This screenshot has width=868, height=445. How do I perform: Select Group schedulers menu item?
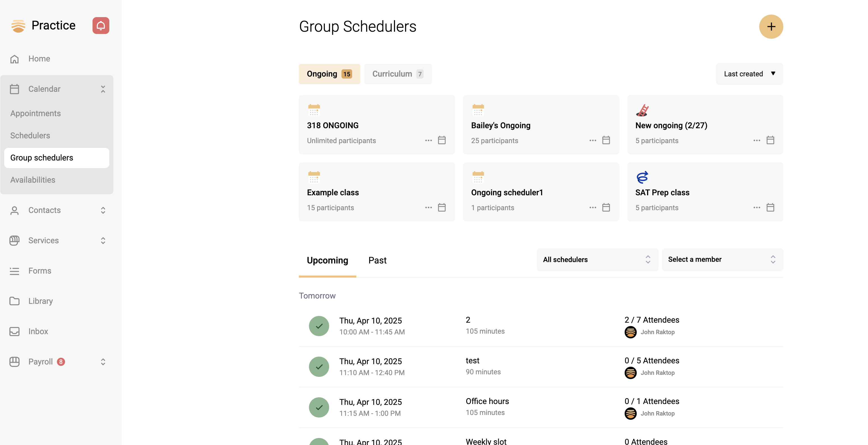(x=57, y=158)
